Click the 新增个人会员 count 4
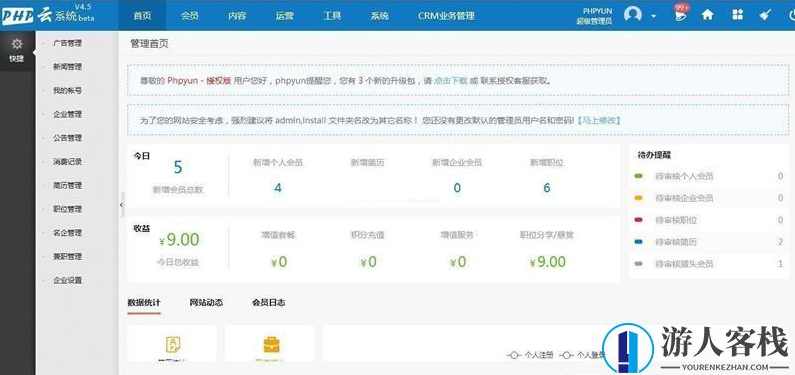795x375 pixels. pyautogui.click(x=278, y=188)
